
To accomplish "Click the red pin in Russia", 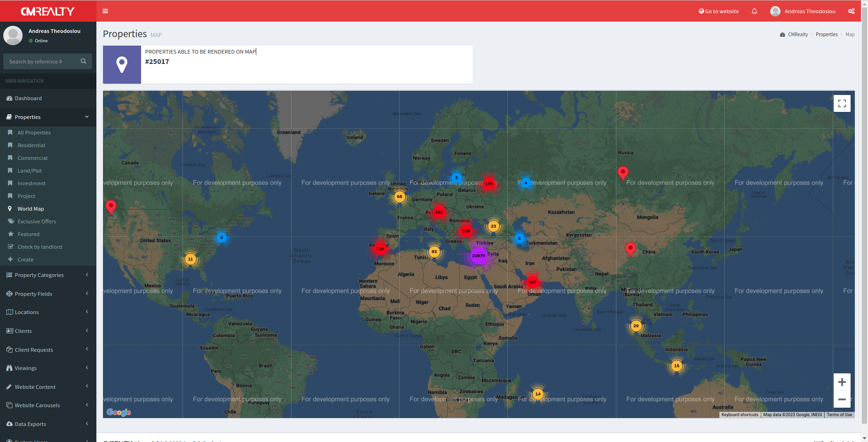I will click(x=623, y=173).
